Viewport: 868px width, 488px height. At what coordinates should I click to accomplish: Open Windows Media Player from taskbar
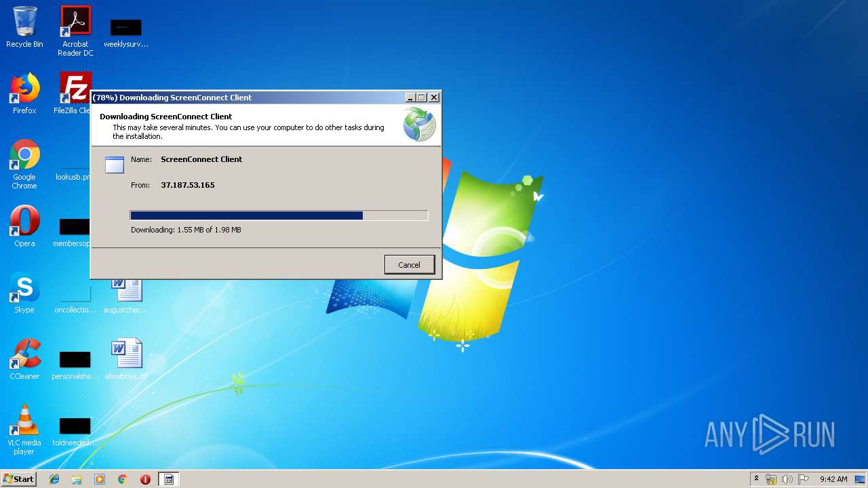point(100,479)
